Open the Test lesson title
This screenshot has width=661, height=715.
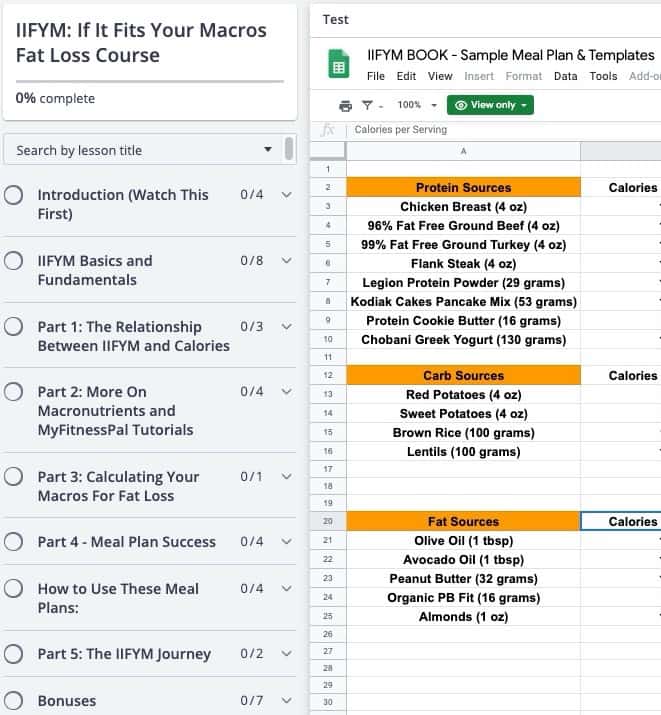(336, 20)
